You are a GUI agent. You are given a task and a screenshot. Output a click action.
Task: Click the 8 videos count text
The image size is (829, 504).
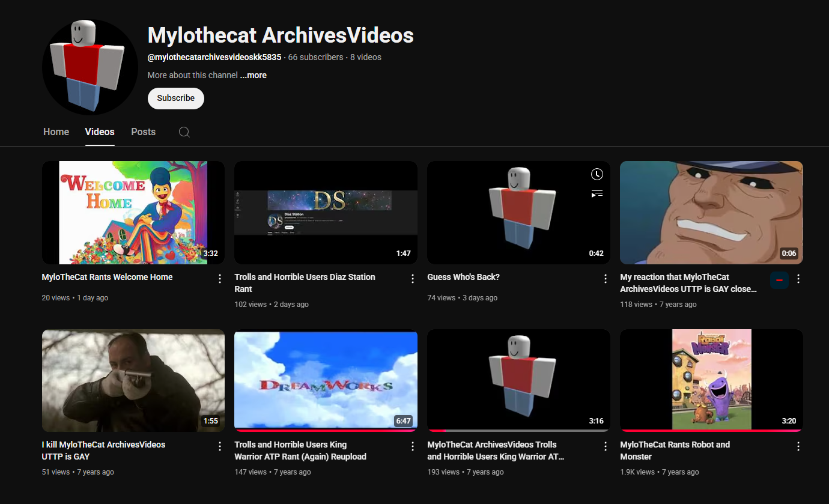click(x=366, y=57)
